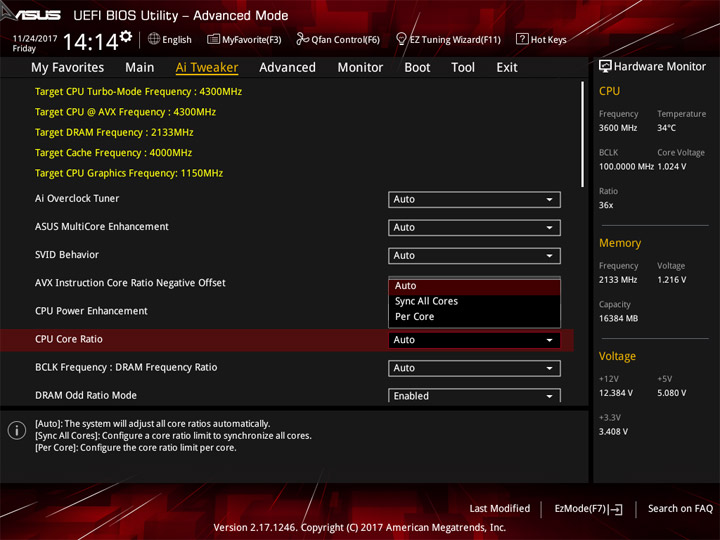Click the Hot Keys question mark icon
Image resolution: width=720 pixels, height=540 pixels.
click(x=522, y=39)
